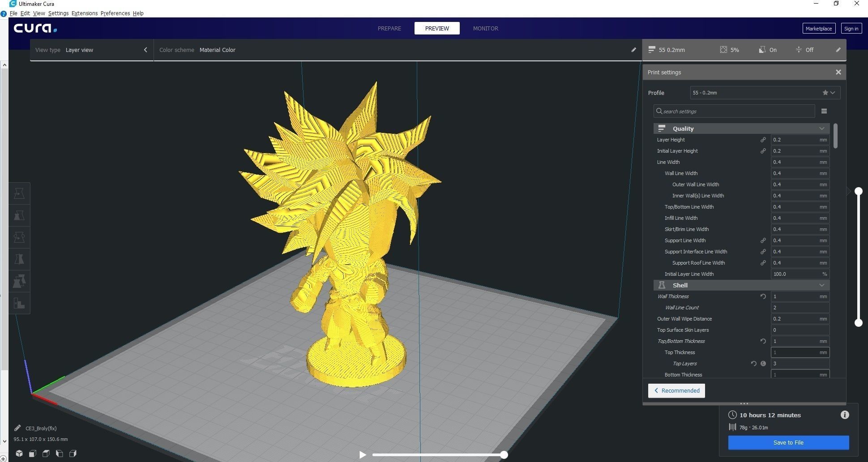This screenshot has height=462, width=868.
Task: Switch to left side view camera icon
Action: 60,453
